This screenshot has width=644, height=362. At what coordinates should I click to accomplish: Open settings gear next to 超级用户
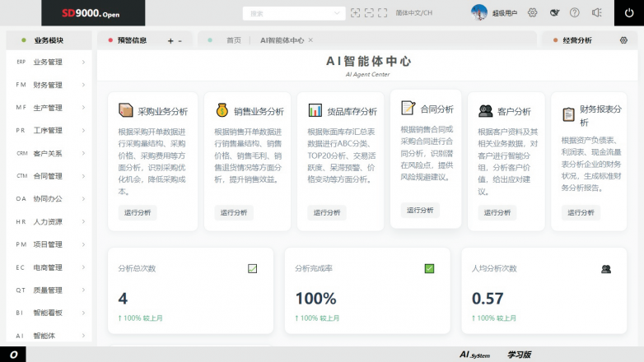pos(533,13)
